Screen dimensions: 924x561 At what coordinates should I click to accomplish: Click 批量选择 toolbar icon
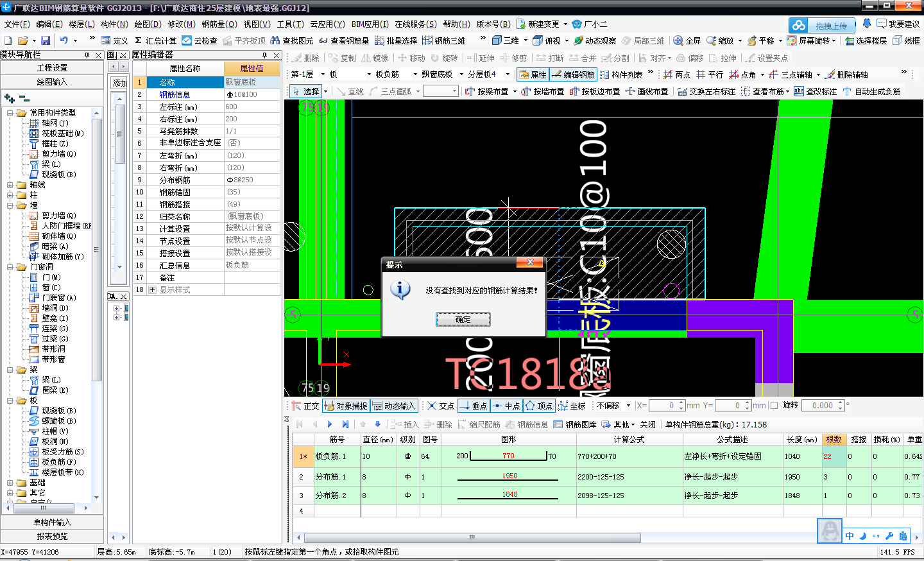[x=379, y=40]
